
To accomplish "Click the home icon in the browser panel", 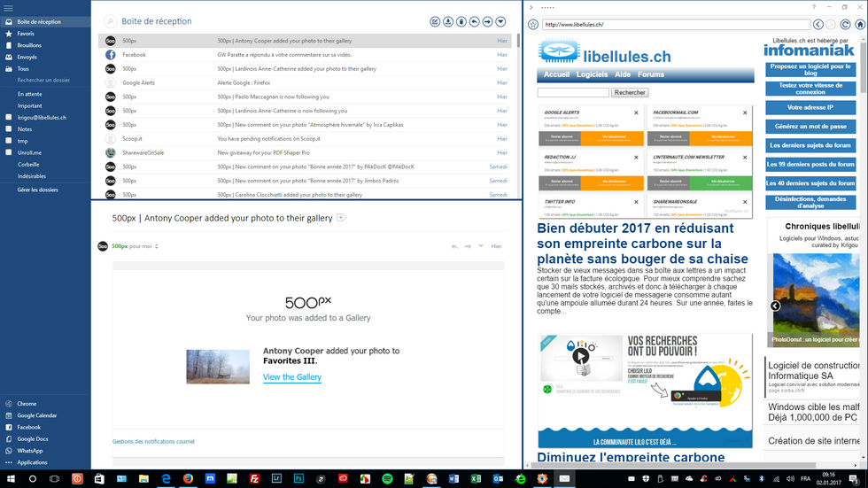I will coord(860,24).
